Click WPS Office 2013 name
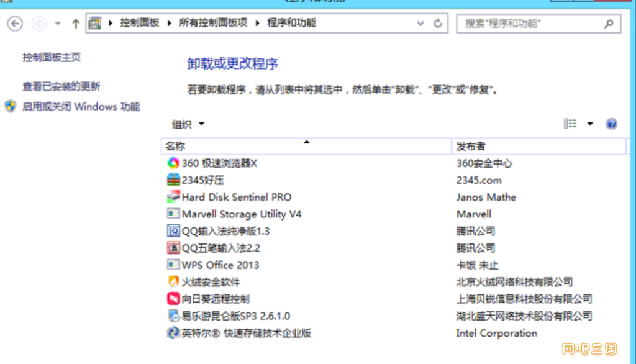The width and height of the screenshot is (636, 364). (x=220, y=265)
